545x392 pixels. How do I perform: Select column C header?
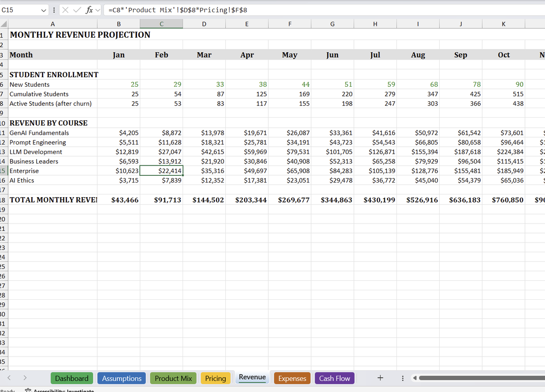pyautogui.click(x=161, y=25)
